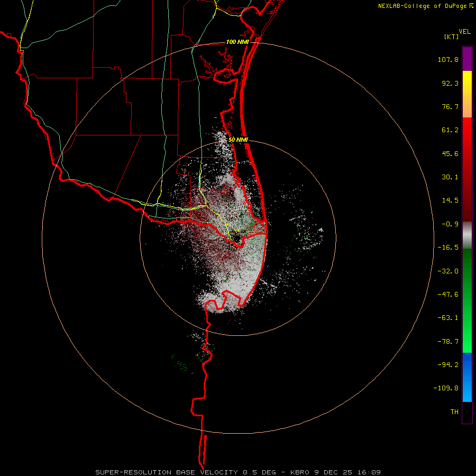Select the -78.7 legend value

pos(448,342)
